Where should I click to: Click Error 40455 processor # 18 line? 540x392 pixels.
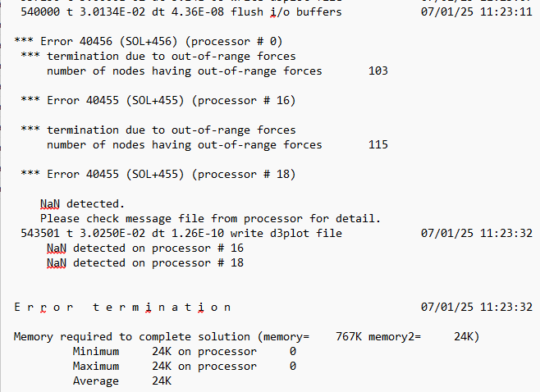coord(158,174)
